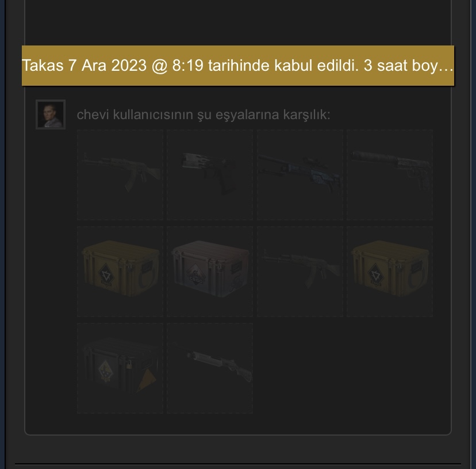Select the scoped sniper rifle item

pyautogui.click(x=300, y=175)
